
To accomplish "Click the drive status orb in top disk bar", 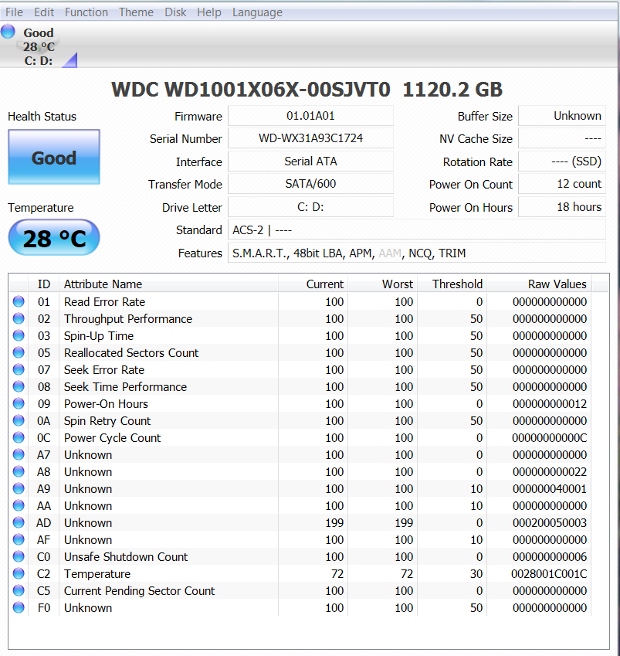I will click(9, 32).
